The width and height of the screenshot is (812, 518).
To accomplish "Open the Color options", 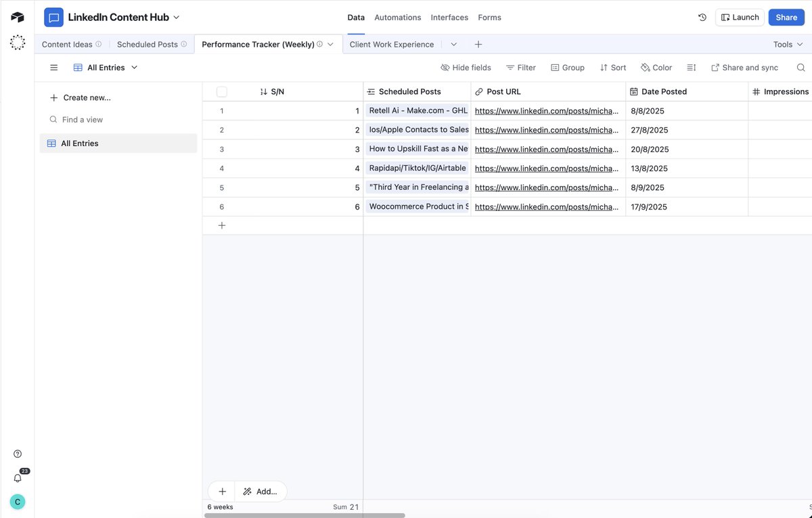I will [656, 68].
